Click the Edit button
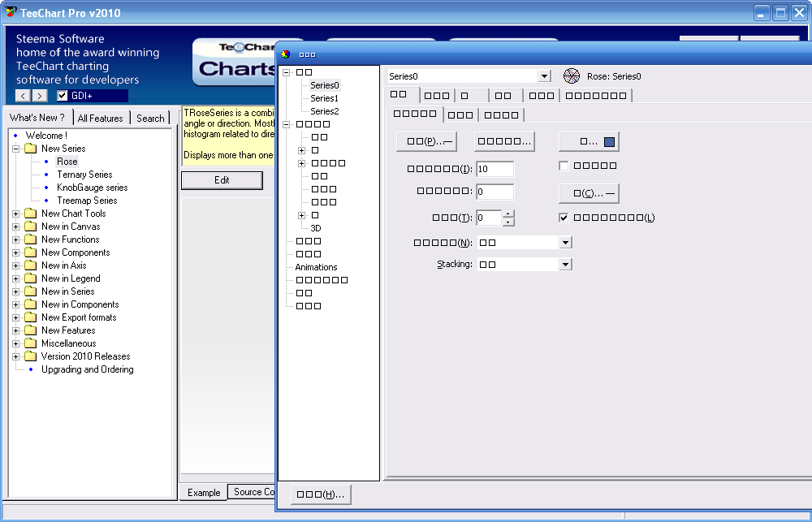 (x=222, y=180)
